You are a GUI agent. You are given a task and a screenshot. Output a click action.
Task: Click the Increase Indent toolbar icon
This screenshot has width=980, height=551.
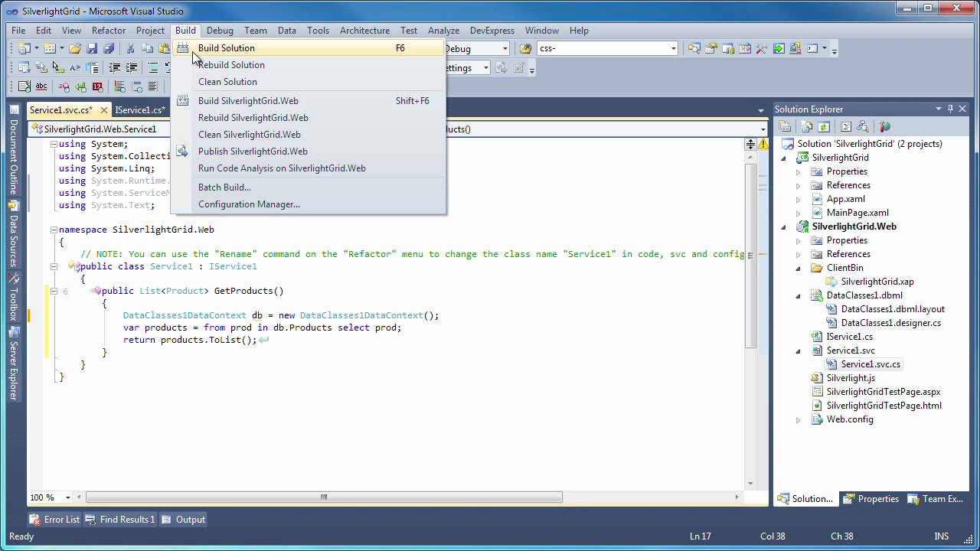132,67
